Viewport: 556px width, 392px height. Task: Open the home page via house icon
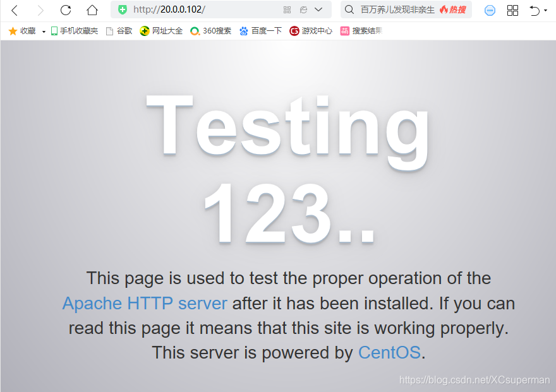pyautogui.click(x=92, y=9)
